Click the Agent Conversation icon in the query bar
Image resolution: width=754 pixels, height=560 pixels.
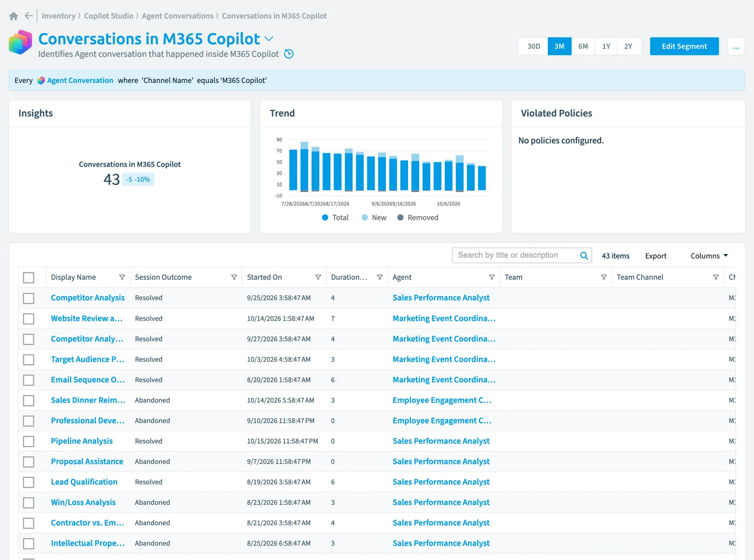click(41, 81)
